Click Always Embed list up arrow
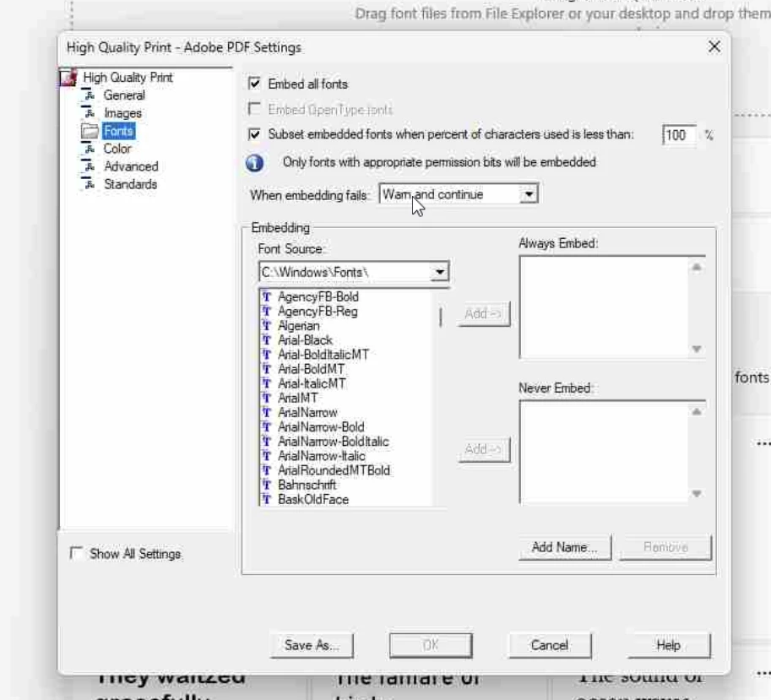771x700 pixels. (697, 268)
